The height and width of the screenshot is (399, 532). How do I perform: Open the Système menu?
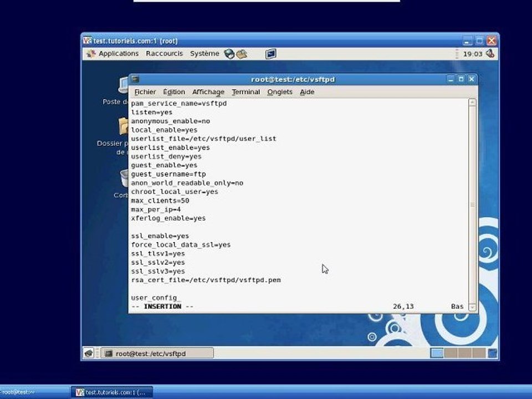click(204, 54)
